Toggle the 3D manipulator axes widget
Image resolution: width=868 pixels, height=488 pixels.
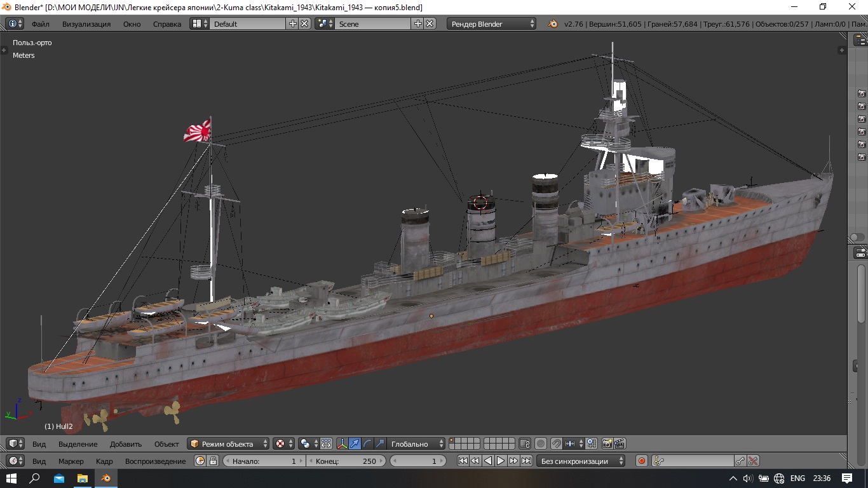pyautogui.click(x=342, y=444)
